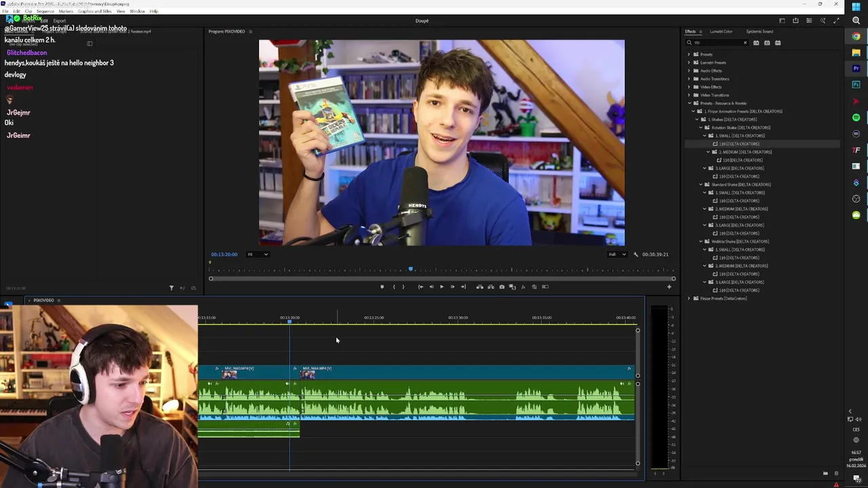Click the Effects search field
This screenshot has height=488, width=868.
click(717, 43)
